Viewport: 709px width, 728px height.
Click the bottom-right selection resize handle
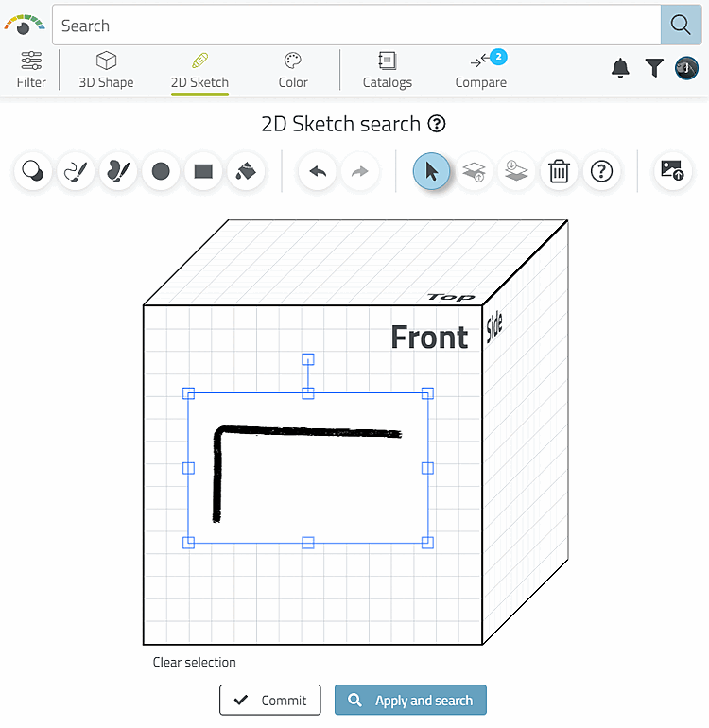click(427, 543)
